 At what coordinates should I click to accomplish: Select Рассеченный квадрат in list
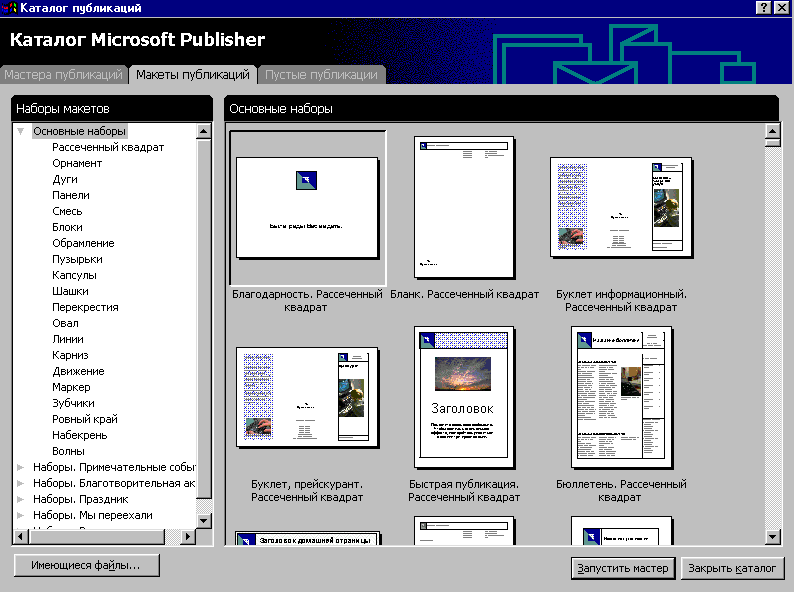point(108,147)
